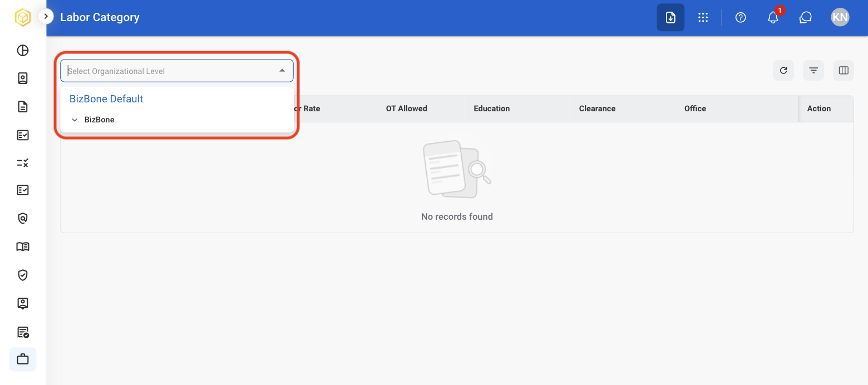The image size is (868, 385).
Task: Open the person card sidebar icon
Action: pos(23,303)
